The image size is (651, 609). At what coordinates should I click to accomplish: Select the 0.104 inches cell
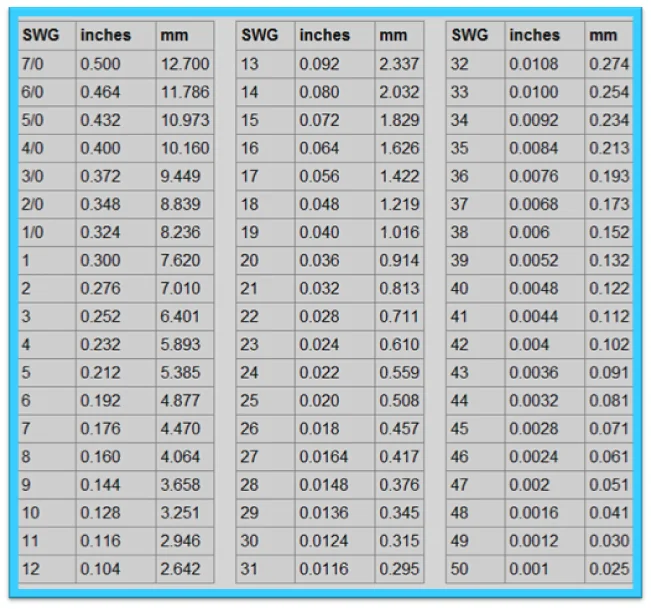tap(116, 569)
